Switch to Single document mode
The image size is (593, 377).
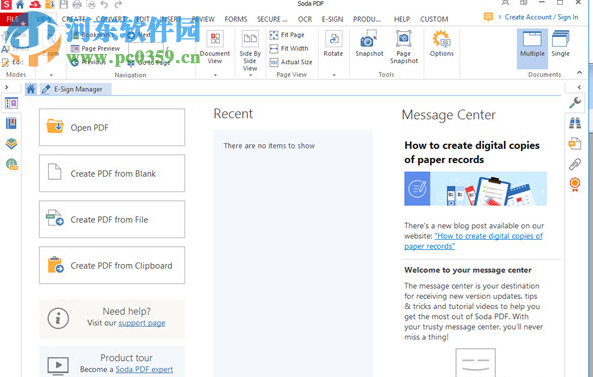(560, 43)
